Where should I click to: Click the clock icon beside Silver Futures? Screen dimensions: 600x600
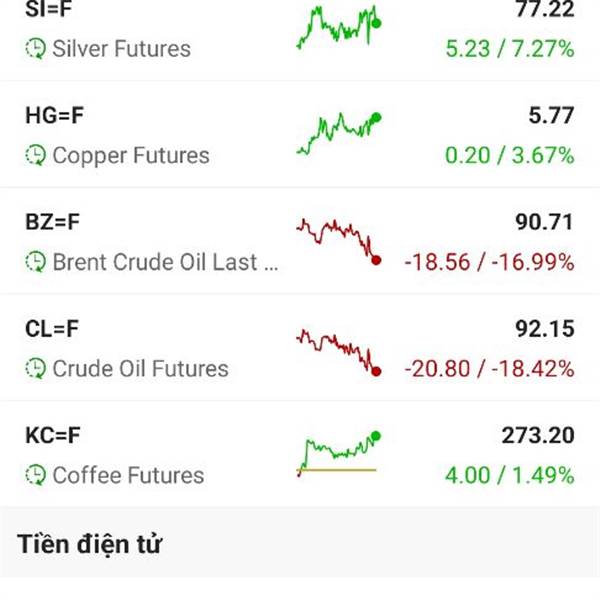(x=36, y=48)
